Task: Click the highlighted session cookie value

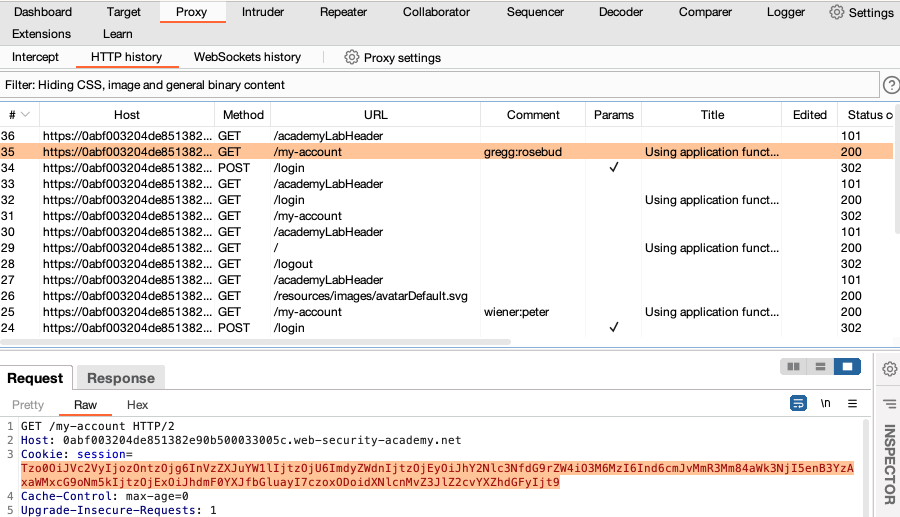Action: tap(437, 475)
